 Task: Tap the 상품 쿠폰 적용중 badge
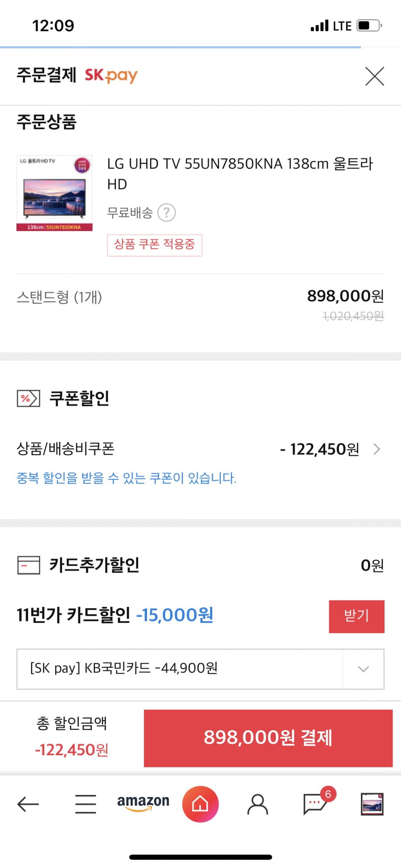(x=155, y=245)
